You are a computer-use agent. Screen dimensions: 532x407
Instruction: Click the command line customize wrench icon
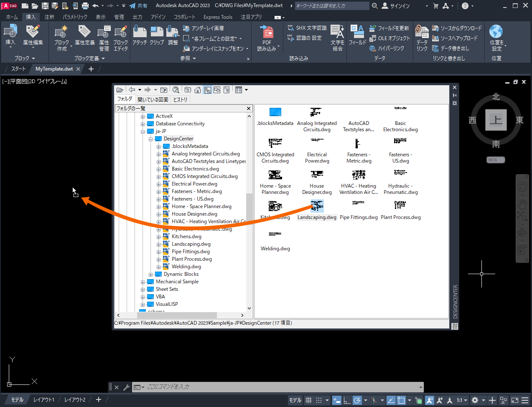pyautogui.click(x=126, y=387)
